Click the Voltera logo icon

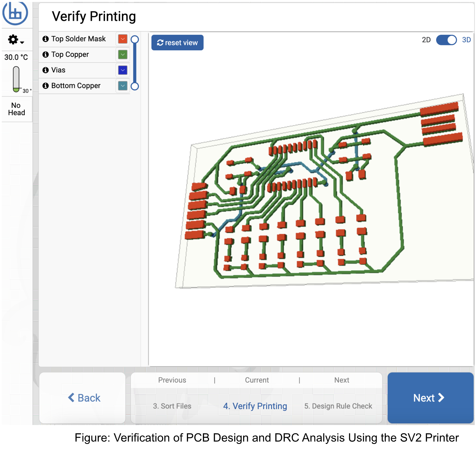(15, 13)
